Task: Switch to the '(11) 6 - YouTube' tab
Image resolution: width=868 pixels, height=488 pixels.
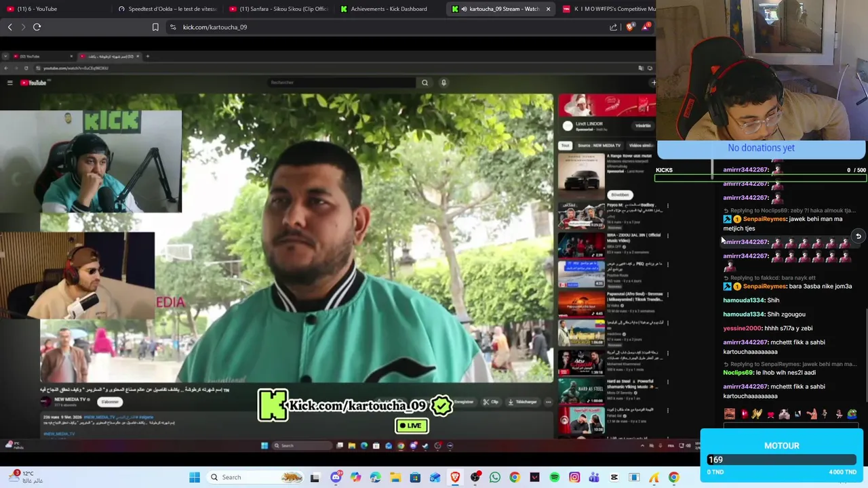Action: tap(54, 9)
